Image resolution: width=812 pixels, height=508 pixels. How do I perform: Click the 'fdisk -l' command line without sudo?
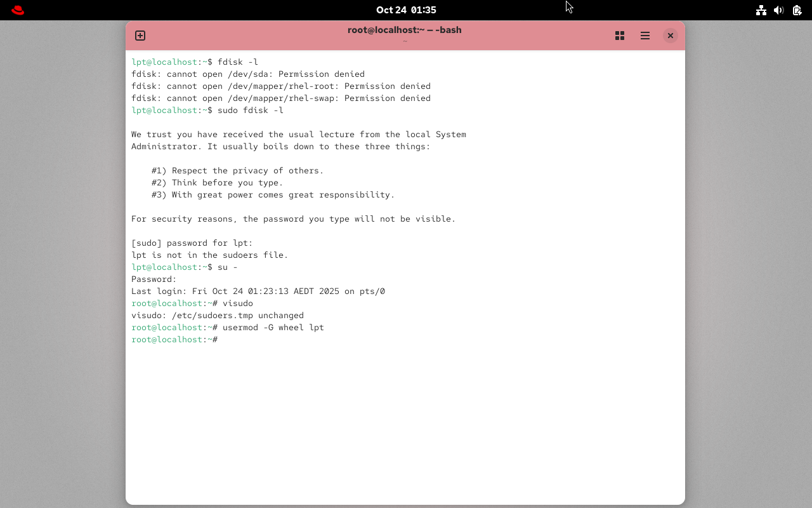195,62
